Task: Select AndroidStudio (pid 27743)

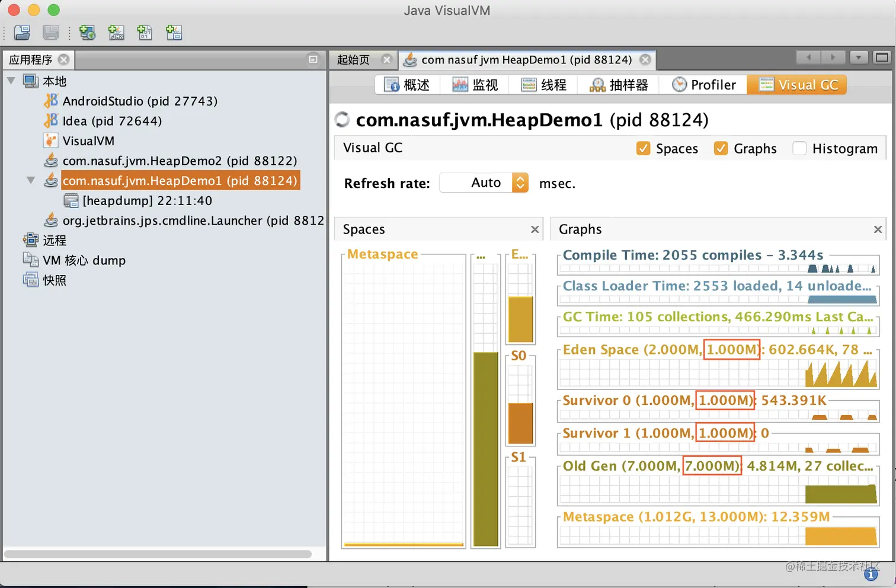Action: coord(140,101)
